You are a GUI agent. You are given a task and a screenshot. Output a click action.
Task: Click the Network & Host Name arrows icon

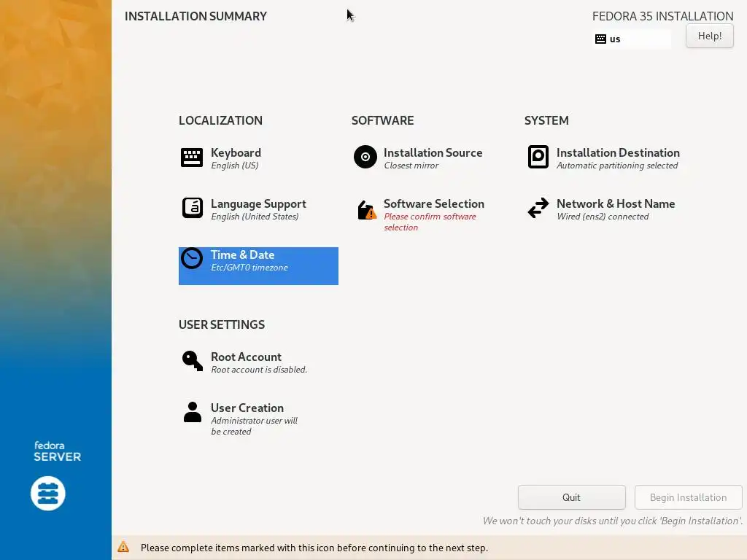(x=538, y=208)
